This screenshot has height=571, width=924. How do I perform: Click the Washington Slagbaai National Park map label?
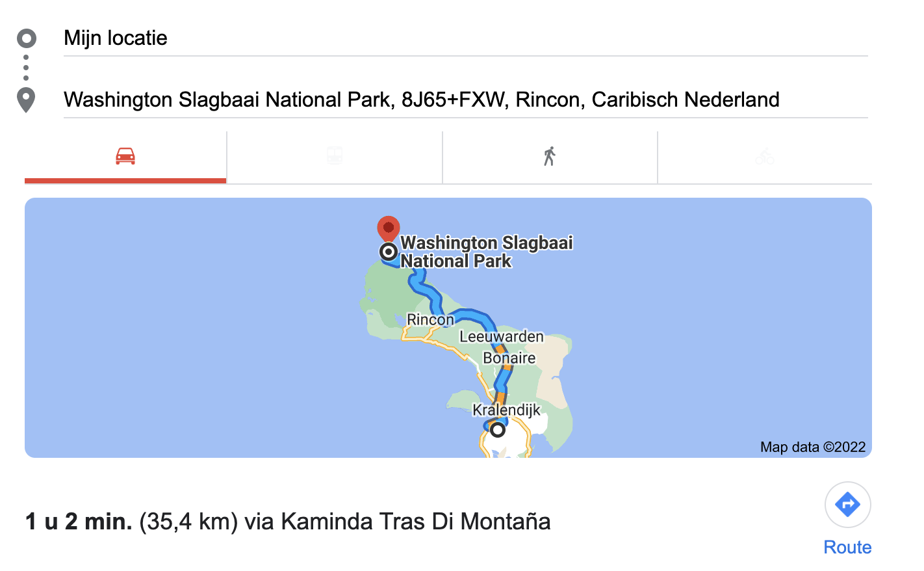coord(486,252)
